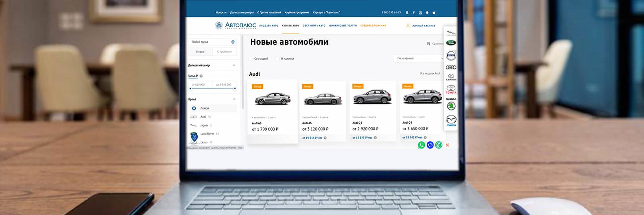Screen dimensions: 644x215
Task: Open the Apple app store icon
Action: tap(434, 12)
